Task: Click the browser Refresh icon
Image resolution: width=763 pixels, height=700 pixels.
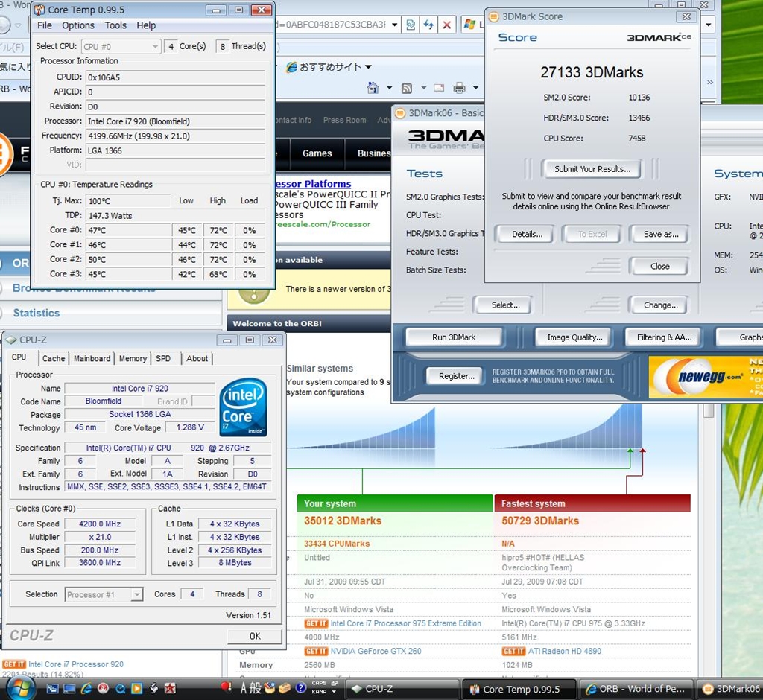Action: pos(428,25)
